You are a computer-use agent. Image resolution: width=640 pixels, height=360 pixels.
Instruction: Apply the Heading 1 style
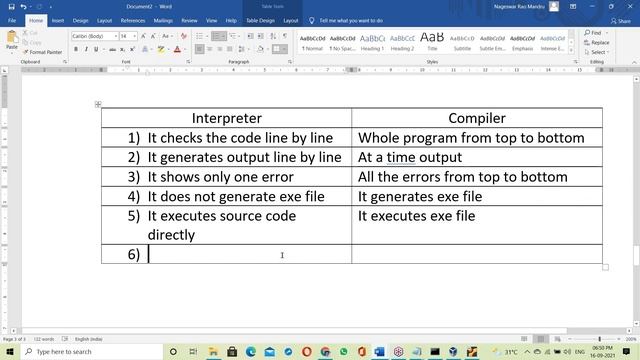coord(372,42)
